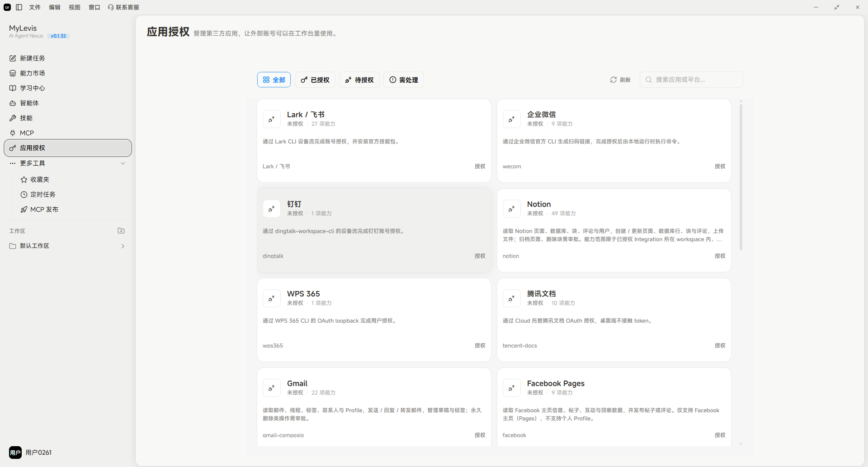The width and height of the screenshot is (868, 467).
Task: Open the Gmail card title
Action: click(x=297, y=384)
